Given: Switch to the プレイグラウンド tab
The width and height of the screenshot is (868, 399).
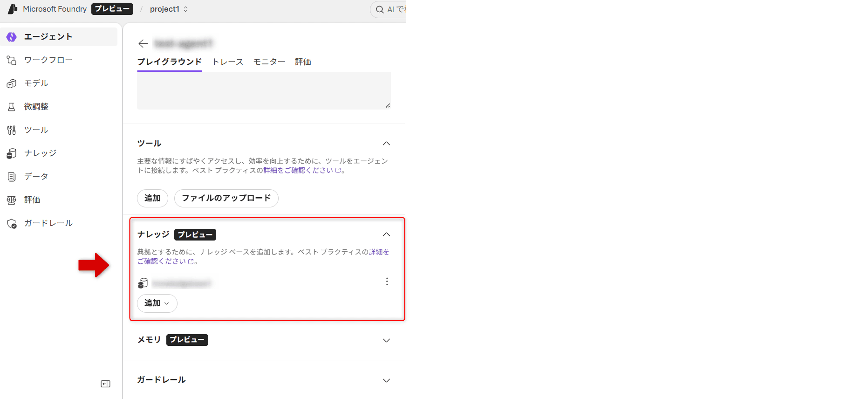Looking at the screenshot, I should (170, 62).
